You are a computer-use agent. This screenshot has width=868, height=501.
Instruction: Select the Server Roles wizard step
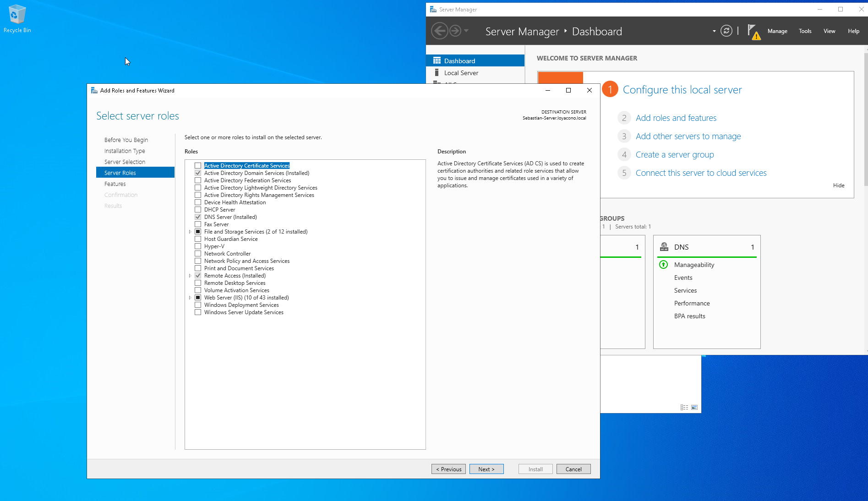coord(135,173)
